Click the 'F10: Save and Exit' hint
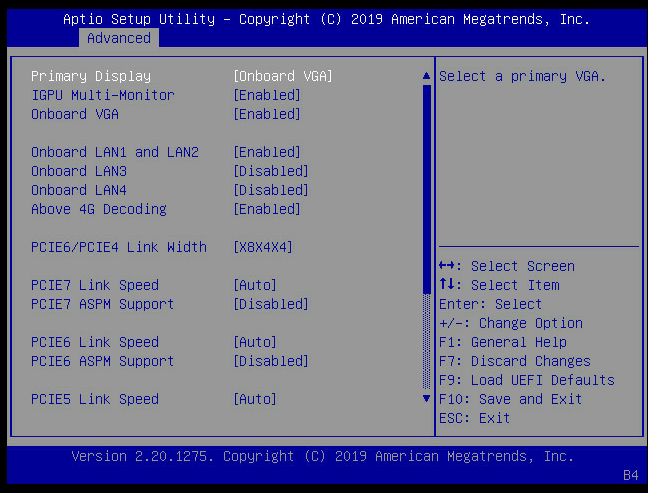 pyautogui.click(x=511, y=399)
